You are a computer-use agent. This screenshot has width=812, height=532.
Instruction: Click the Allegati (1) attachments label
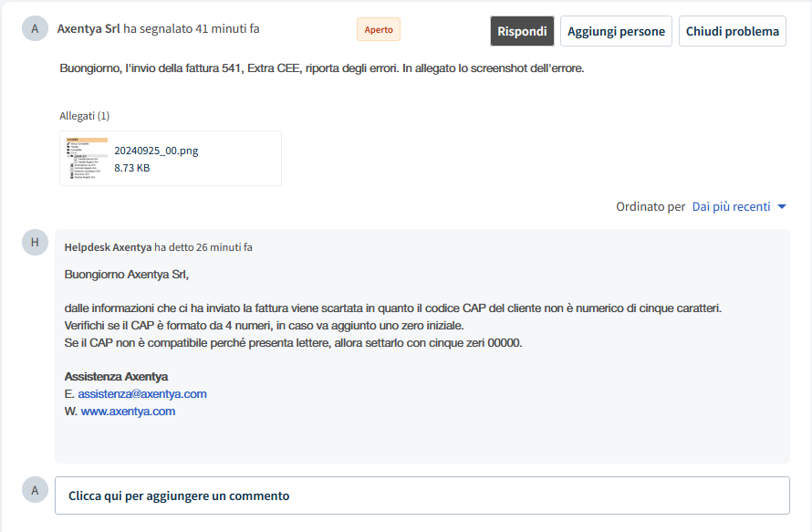(84, 116)
